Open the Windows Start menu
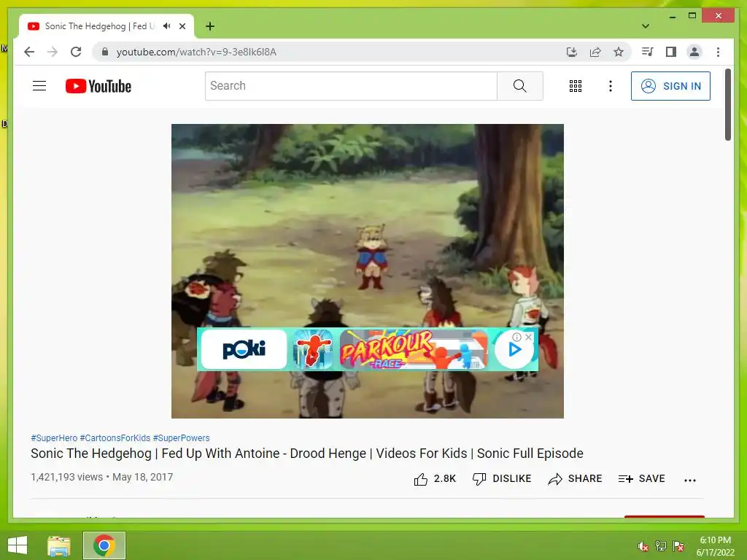Screen dimensions: 747x560 (x=18, y=545)
